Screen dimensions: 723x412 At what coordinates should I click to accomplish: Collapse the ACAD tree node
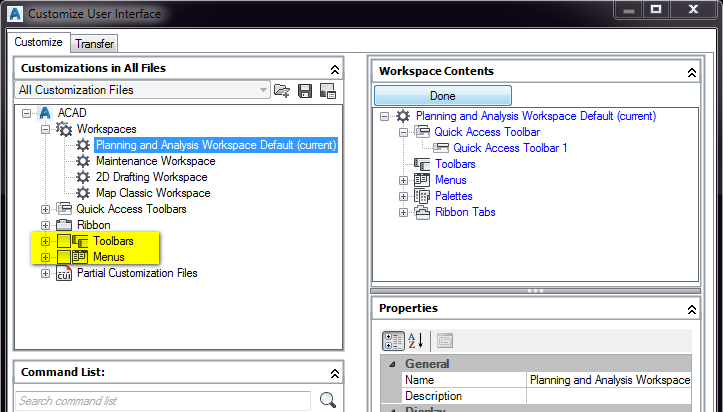(x=27, y=113)
